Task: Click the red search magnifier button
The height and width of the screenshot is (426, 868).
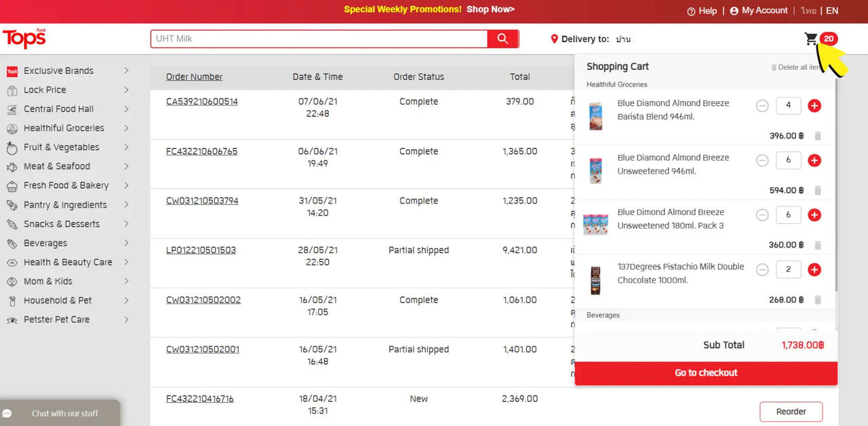Action: click(x=502, y=39)
